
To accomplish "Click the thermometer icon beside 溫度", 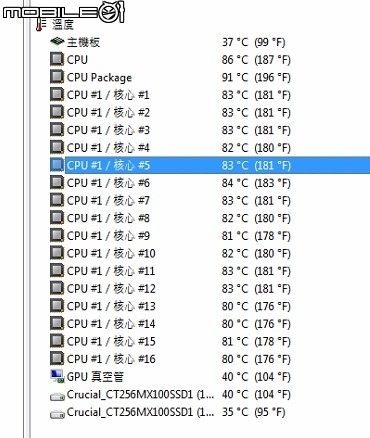I will click(40, 25).
